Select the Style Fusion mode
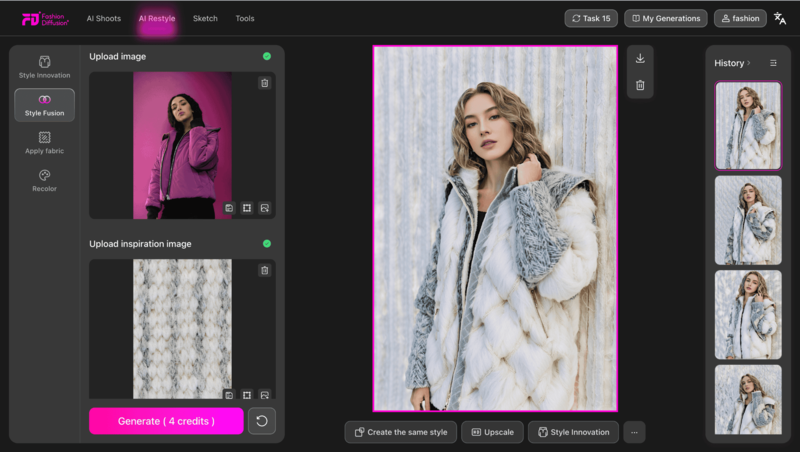 coord(44,105)
